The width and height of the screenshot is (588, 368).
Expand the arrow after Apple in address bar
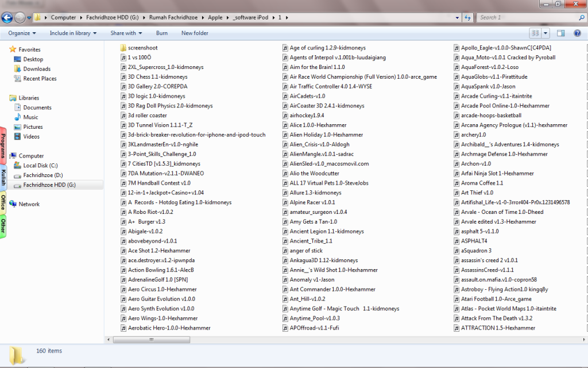pos(227,17)
